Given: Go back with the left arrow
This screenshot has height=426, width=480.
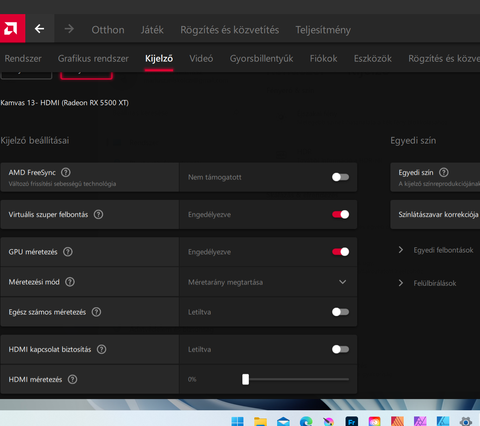Looking at the screenshot, I should point(39,29).
